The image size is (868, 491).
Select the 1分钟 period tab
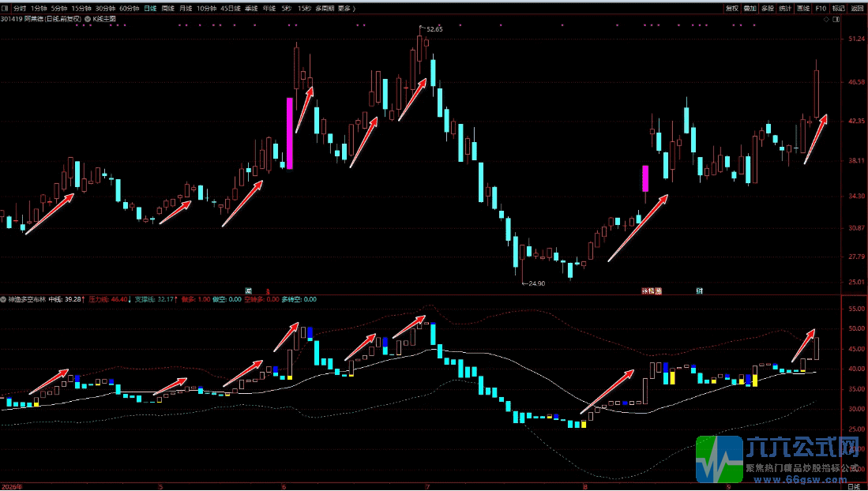[x=39, y=9]
